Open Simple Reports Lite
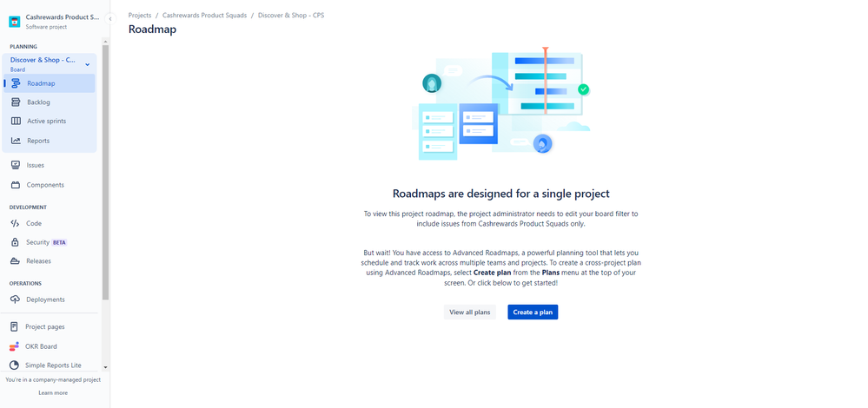The width and height of the screenshot is (868, 408). (50, 365)
